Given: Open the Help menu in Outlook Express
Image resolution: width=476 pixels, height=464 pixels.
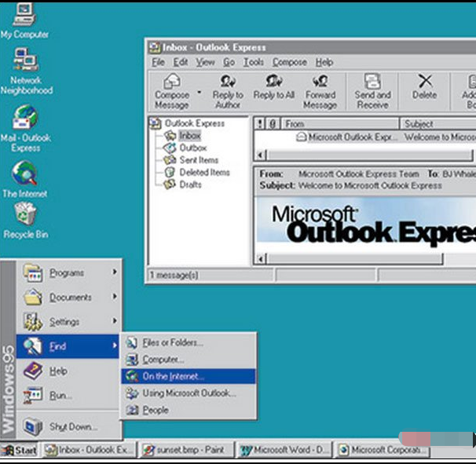Looking at the screenshot, I should [x=324, y=62].
